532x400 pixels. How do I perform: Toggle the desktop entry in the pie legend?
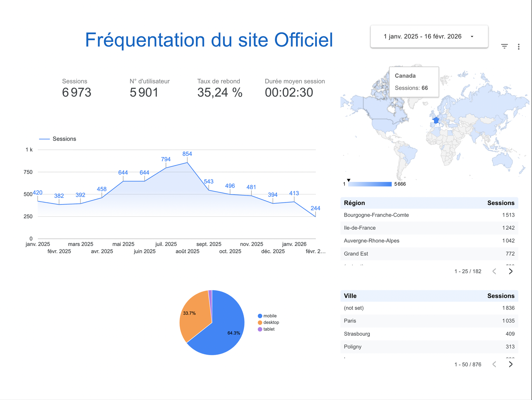270,322
